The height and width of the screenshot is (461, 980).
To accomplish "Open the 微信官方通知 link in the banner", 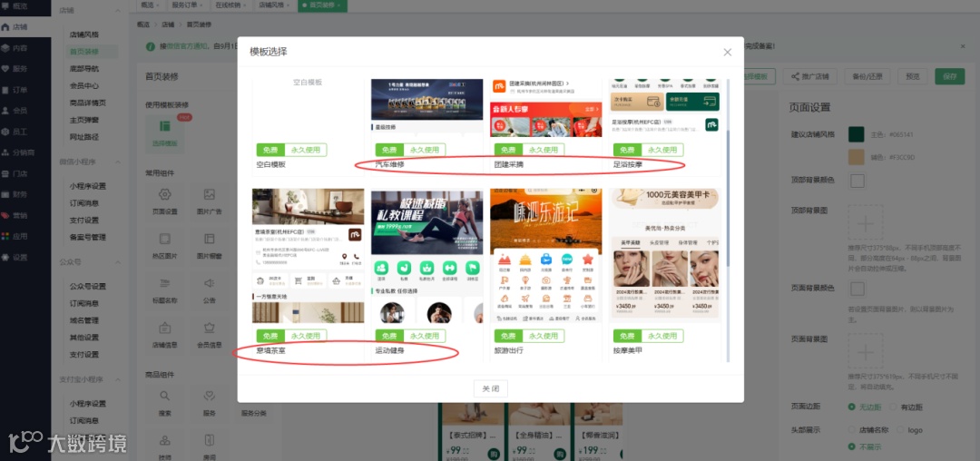I will click(186, 46).
